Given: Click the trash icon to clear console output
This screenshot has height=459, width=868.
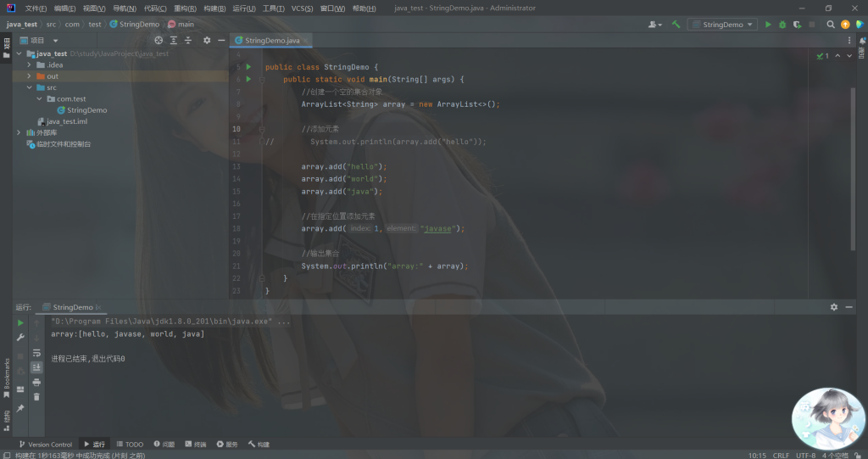Looking at the screenshot, I should click(x=36, y=396).
